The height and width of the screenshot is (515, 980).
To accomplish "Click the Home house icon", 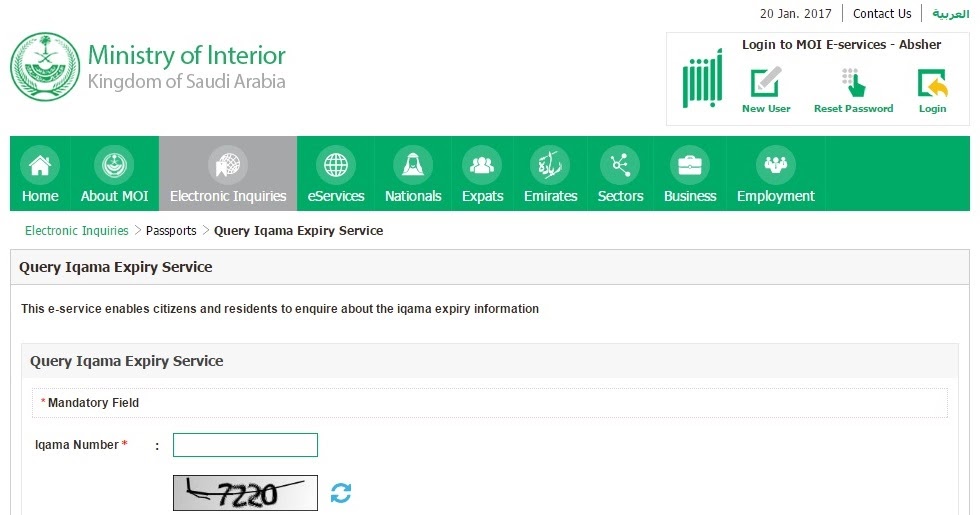I will coord(40,165).
